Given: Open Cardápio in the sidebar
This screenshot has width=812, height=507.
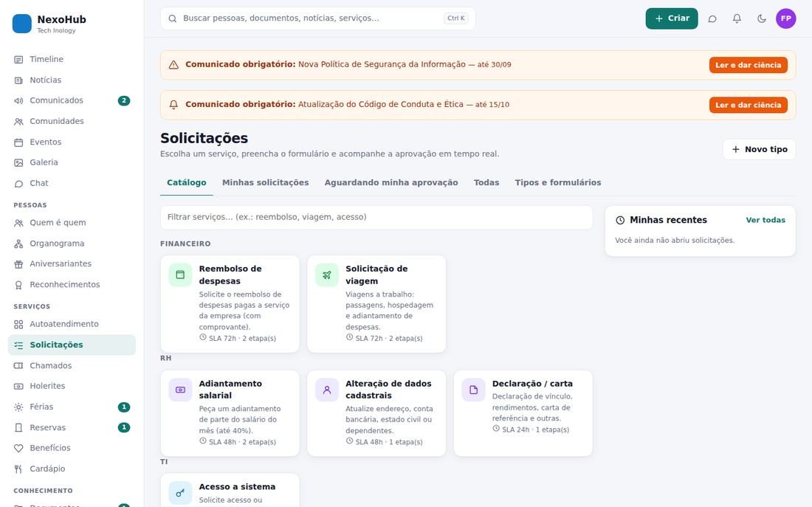Looking at the screenshot, I should click(72, 469).
